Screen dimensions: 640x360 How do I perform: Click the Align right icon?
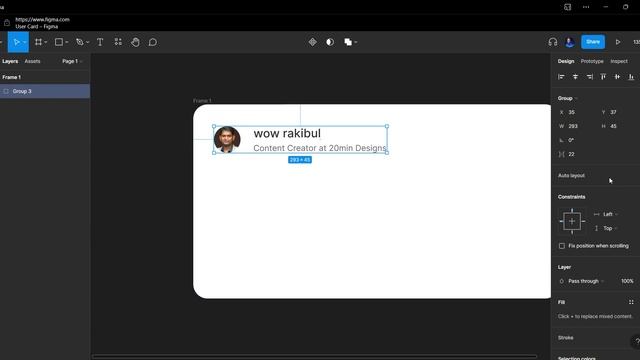(x=589, y=77)
